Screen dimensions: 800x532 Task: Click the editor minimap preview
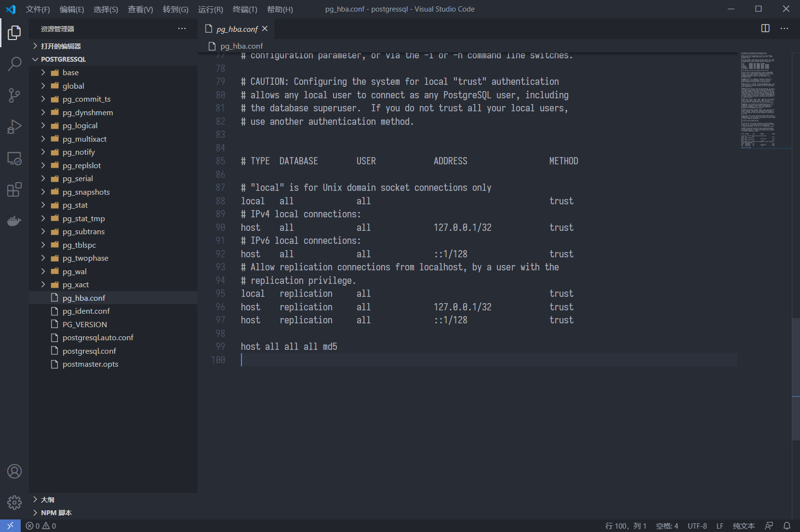759,100
